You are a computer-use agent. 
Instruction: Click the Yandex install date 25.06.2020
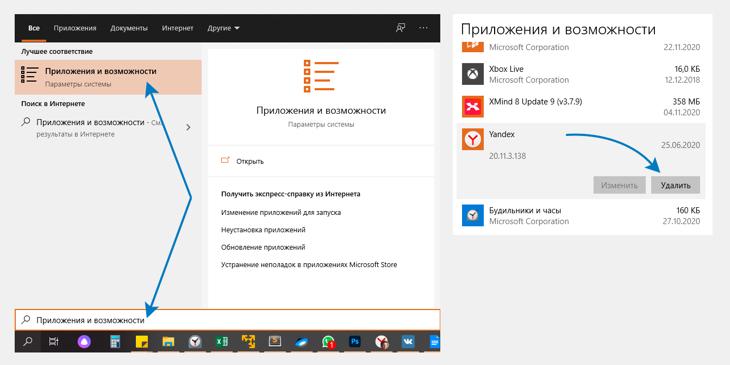tap(680, 145)
